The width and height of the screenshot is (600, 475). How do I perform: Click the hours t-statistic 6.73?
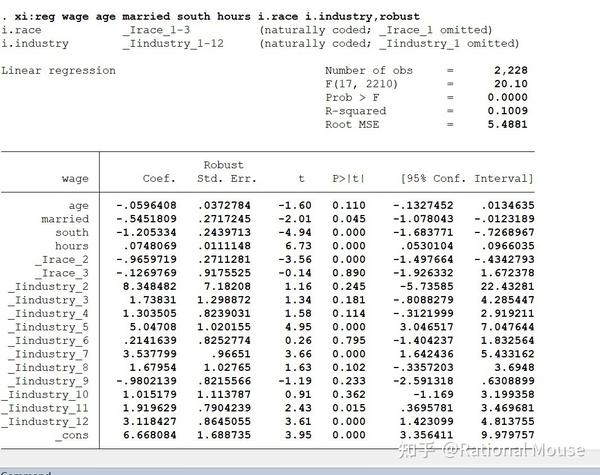pyautogui.click(x=298, y=246)
